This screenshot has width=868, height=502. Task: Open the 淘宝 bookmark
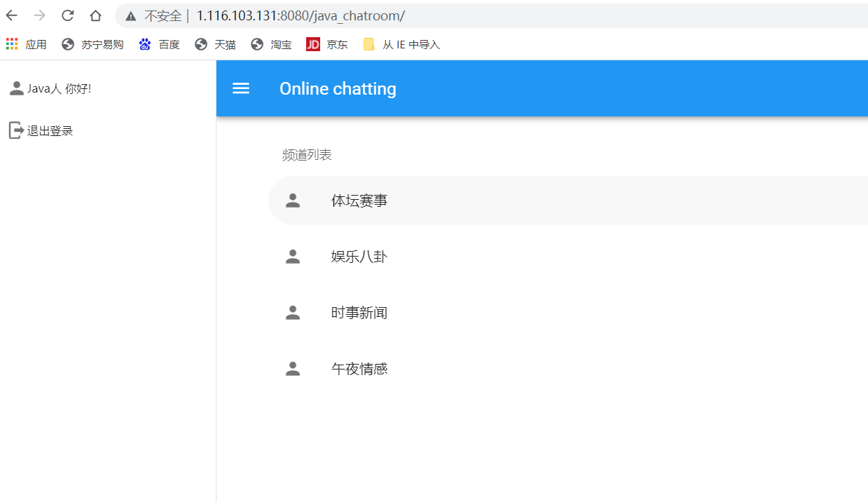point(270,44)
